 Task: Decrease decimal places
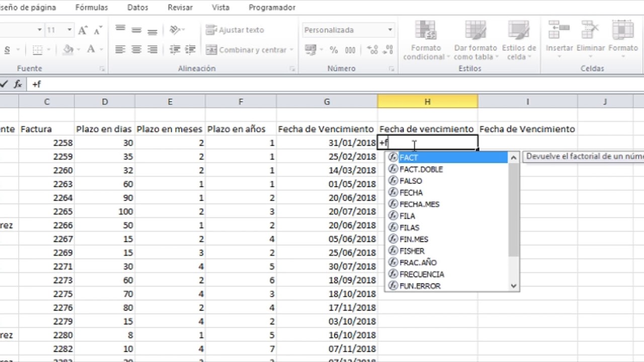click(388, 49)
